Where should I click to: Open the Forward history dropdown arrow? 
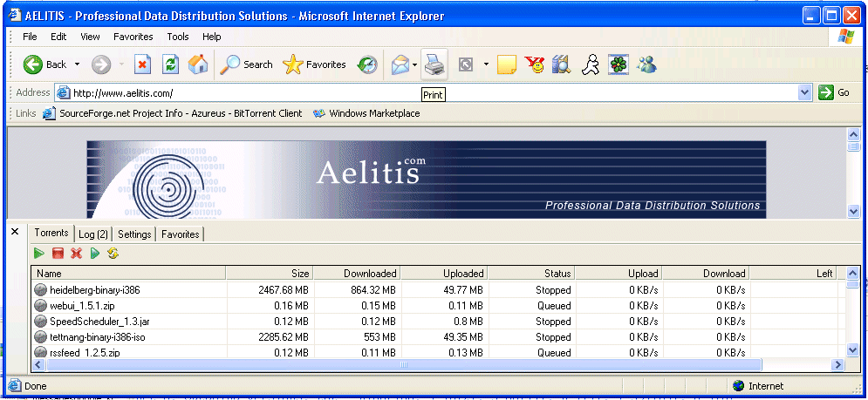(x=121, y=64)
